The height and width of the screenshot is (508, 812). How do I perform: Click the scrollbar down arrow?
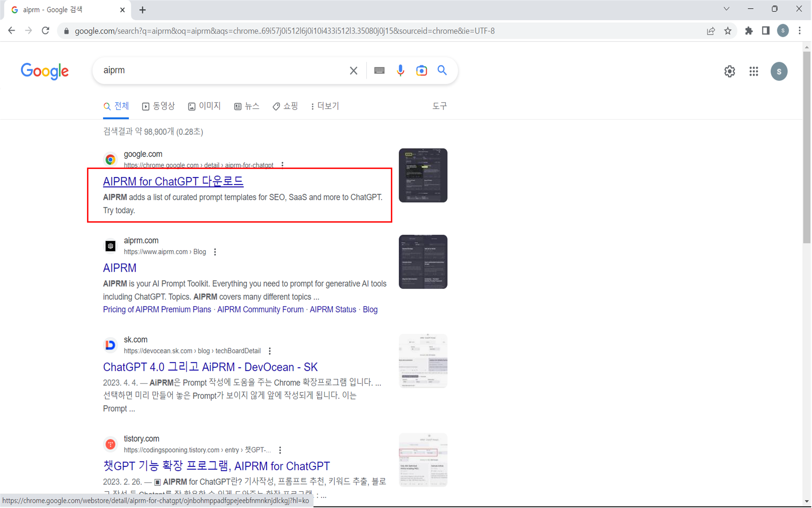pos(807,501)
